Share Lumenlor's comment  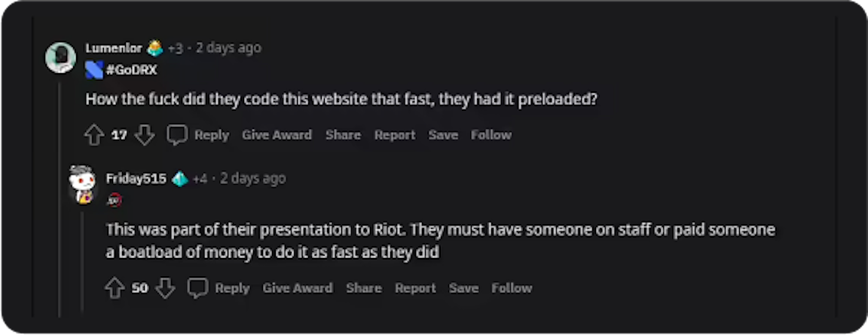point(343,135)
